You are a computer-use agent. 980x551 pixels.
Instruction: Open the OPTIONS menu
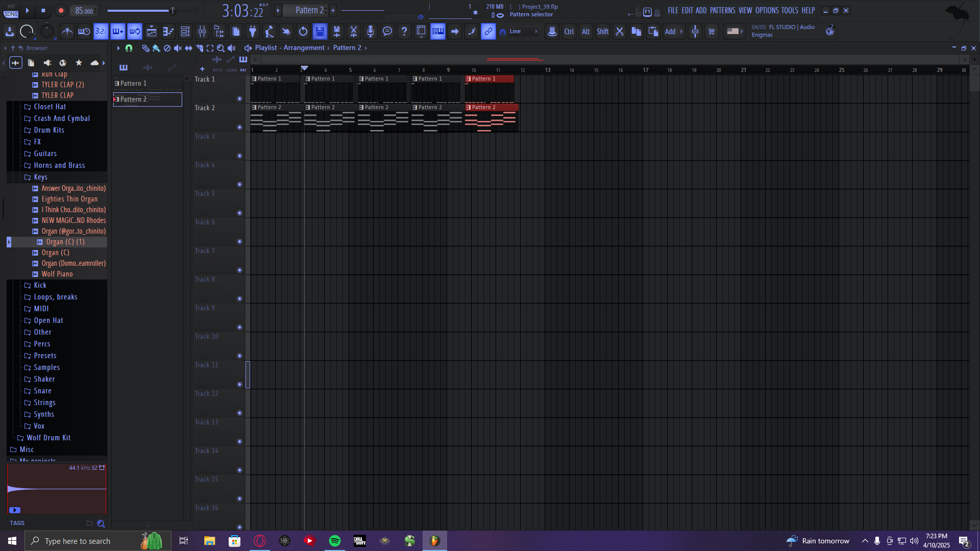pos(767,10)
